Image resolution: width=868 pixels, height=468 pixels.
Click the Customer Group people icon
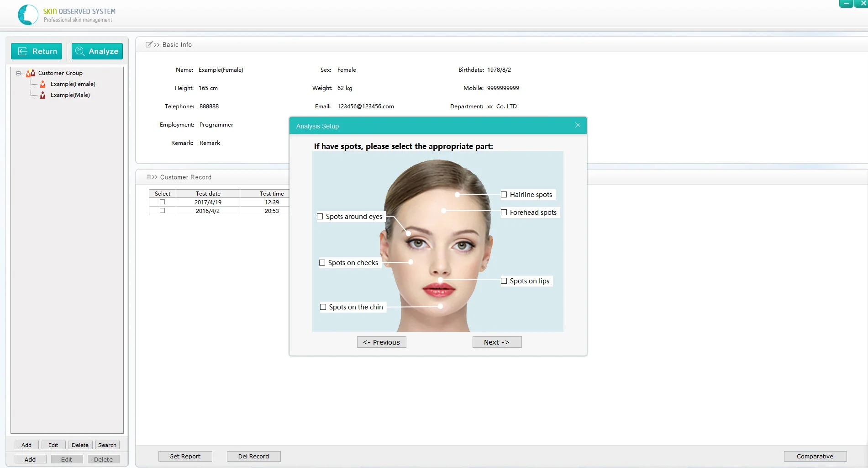[31, 73]
